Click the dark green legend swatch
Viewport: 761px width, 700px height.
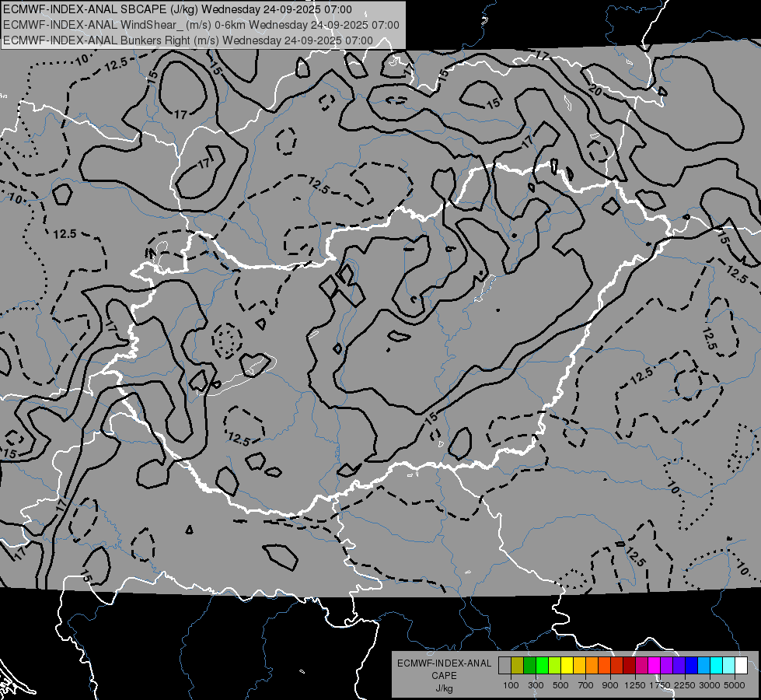(529, 666)
